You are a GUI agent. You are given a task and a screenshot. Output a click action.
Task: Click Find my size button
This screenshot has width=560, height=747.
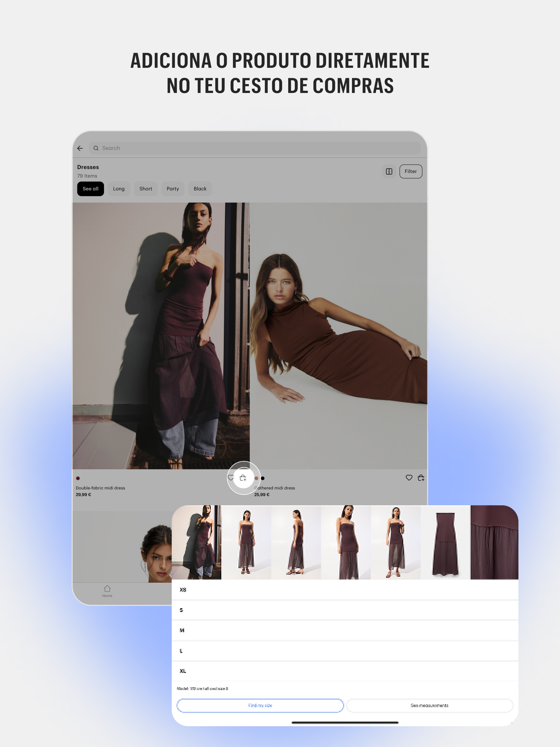(260, 705)
